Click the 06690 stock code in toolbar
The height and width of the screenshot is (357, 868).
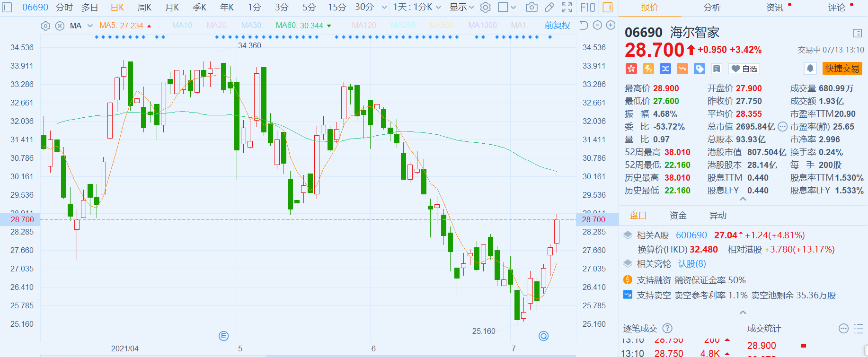35,7
